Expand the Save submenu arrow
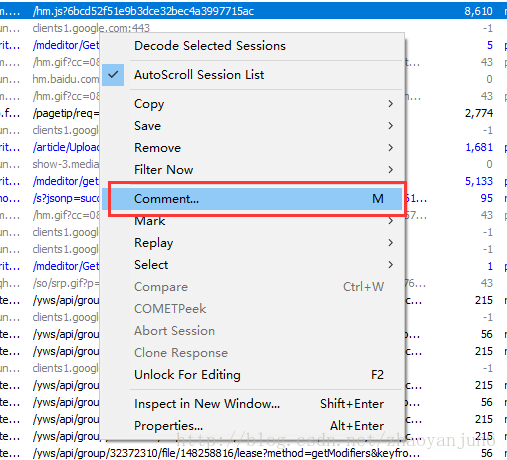The image size is (507, 460). (x=390, y=126)
